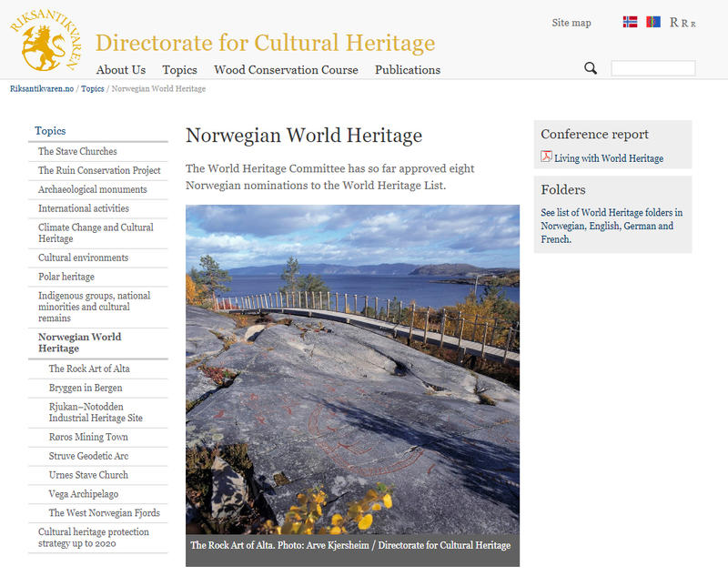Go to The Stave Churches topic
The image size is (728, 576).
77,151
